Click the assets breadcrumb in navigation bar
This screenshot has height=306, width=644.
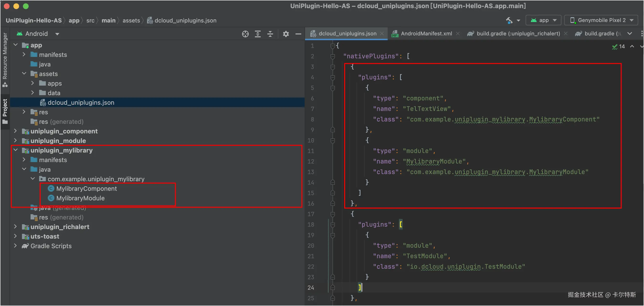click(131, 21)
